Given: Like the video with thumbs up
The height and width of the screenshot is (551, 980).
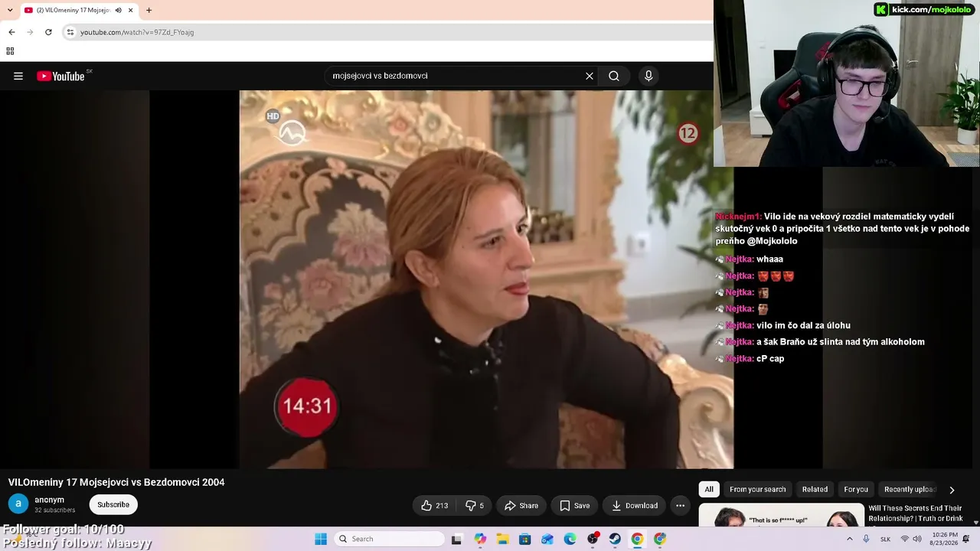Looking at the screenshot, I should [434, 505].
